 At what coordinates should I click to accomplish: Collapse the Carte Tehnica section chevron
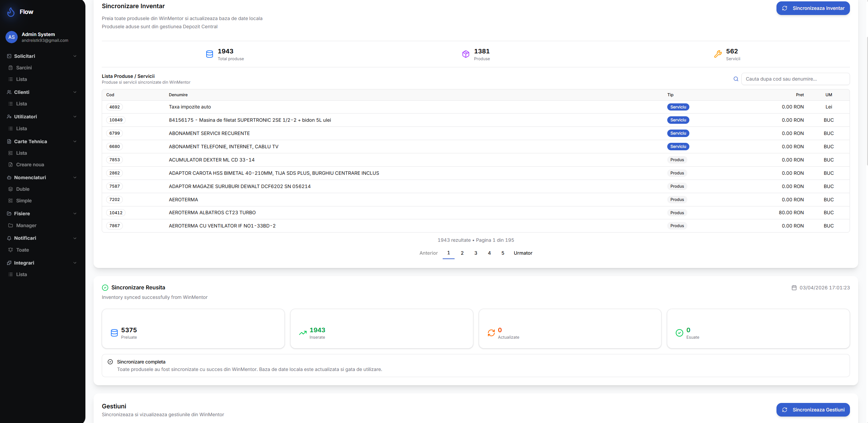pyautogui.click(x=75, y=141)
